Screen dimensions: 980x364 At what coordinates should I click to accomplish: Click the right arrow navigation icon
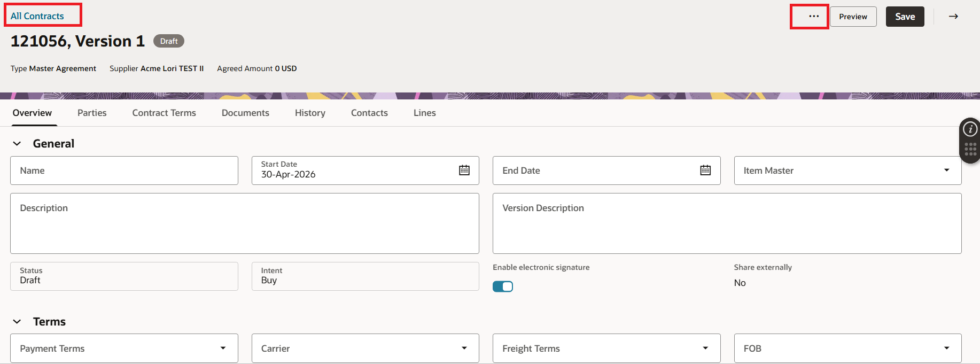pos(953,17)
